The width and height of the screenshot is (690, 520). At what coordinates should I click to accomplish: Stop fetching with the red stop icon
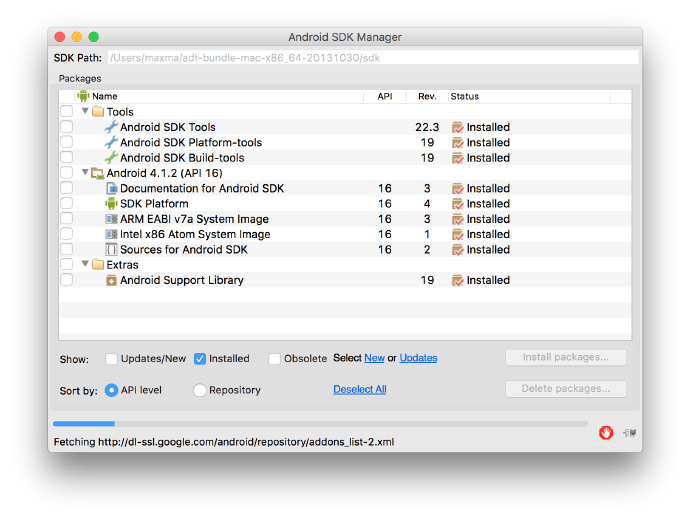click(606, 433)
